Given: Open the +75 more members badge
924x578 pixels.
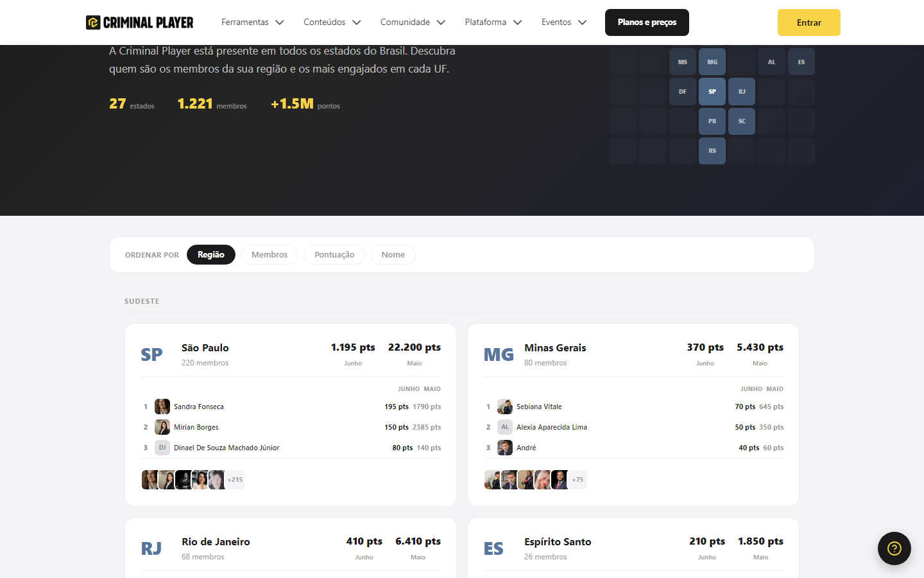Looking at the screenshot, I should tap(577, 480).
